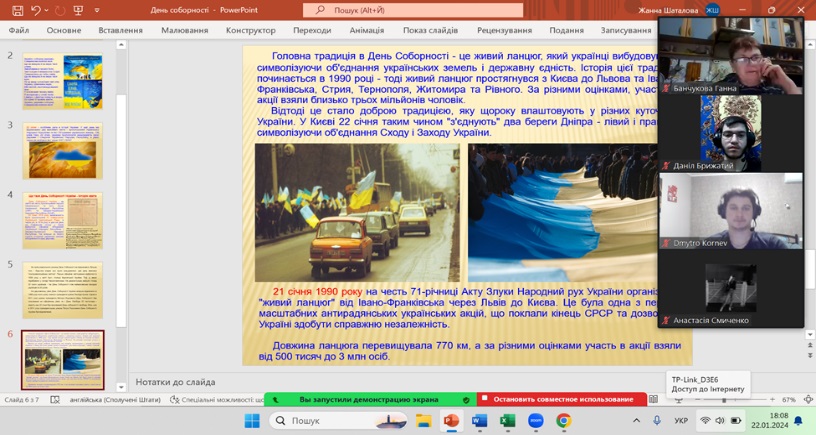The image size is (816, 435).
Task: Open the Рецензування tab
Action: click(504, 30)
